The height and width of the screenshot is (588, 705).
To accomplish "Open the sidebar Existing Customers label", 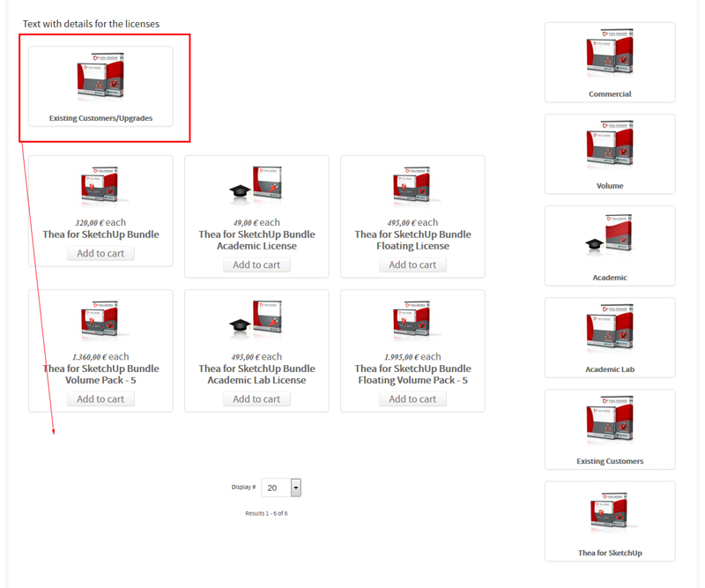I will [x=610, y=461].
